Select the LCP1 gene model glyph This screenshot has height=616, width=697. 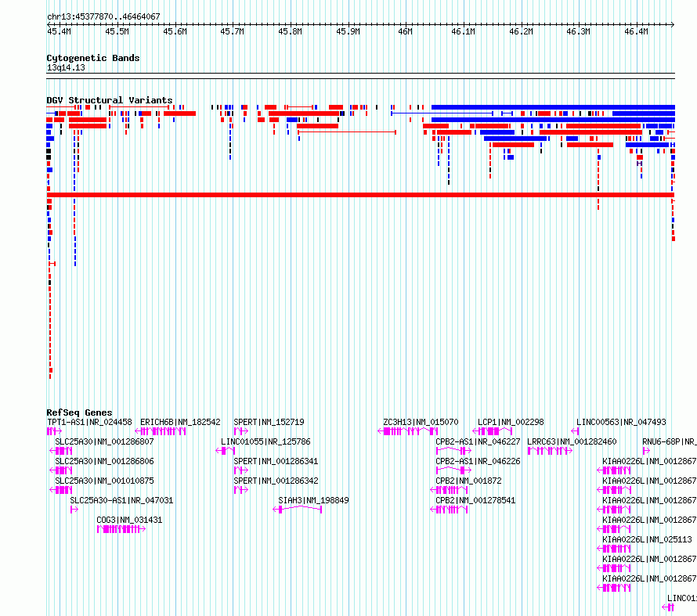493,431
